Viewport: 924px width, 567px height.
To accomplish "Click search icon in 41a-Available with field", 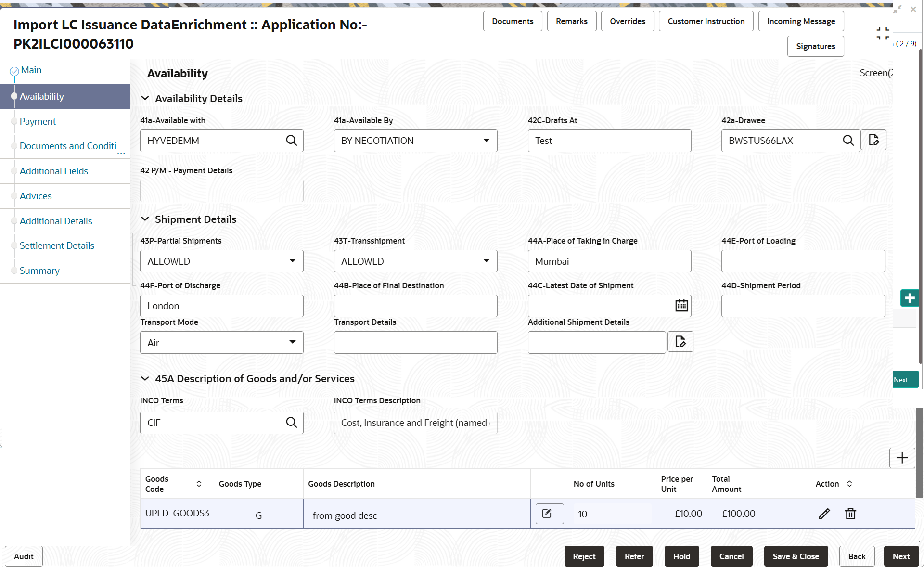I will coord(291,141).
